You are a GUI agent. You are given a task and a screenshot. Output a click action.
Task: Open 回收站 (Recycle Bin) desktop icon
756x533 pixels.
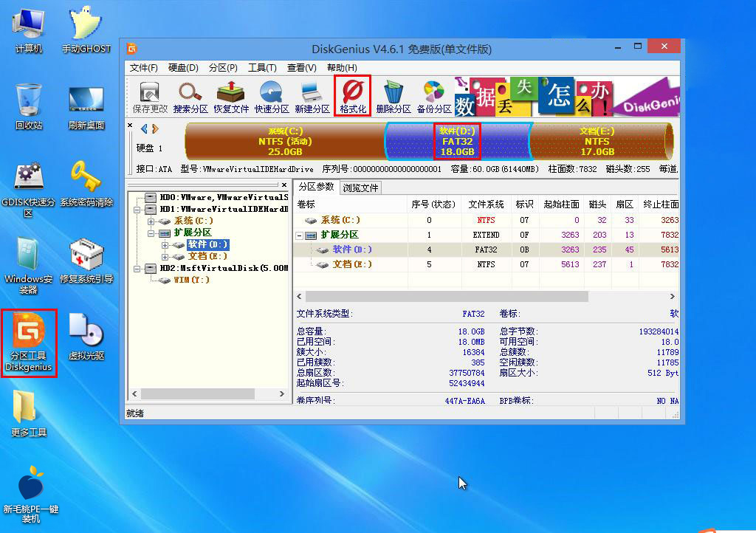point(29,106)
